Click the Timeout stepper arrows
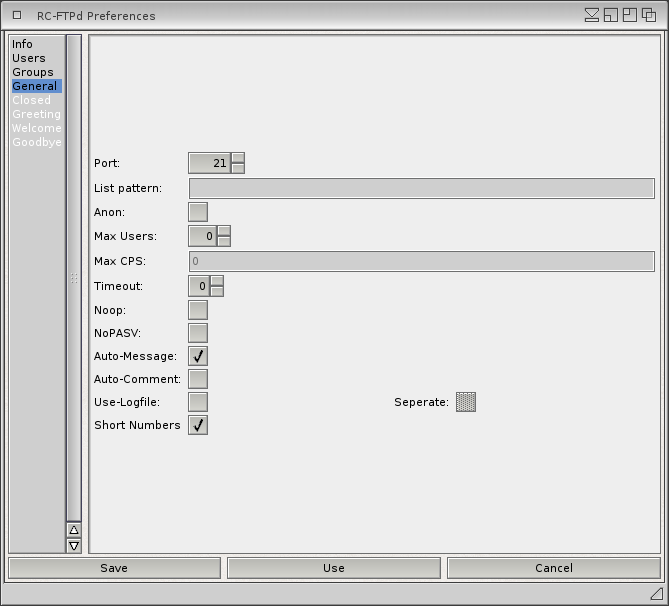The image size is (669, 606). [x=217, y=286]
